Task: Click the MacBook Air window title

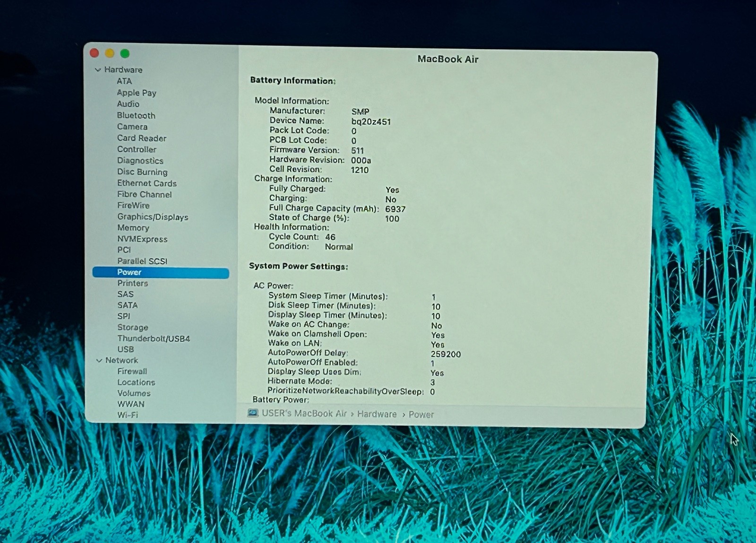Action: click(448, 59)
